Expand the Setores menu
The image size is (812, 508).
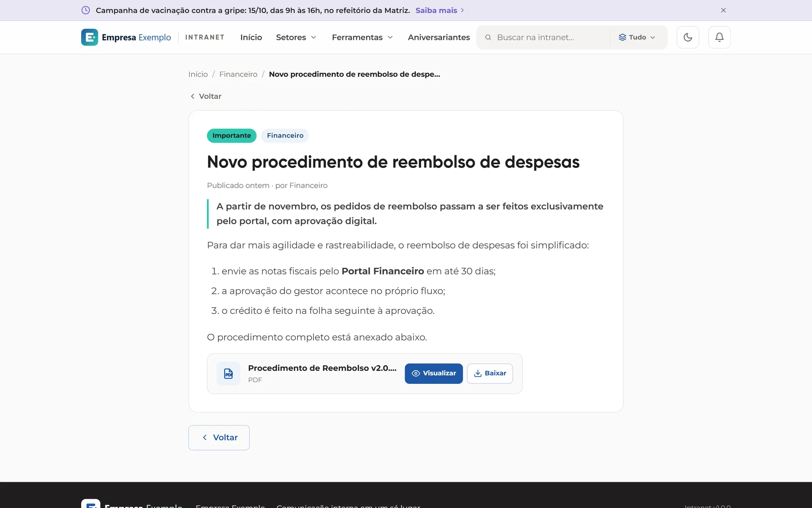pos(296,37)
